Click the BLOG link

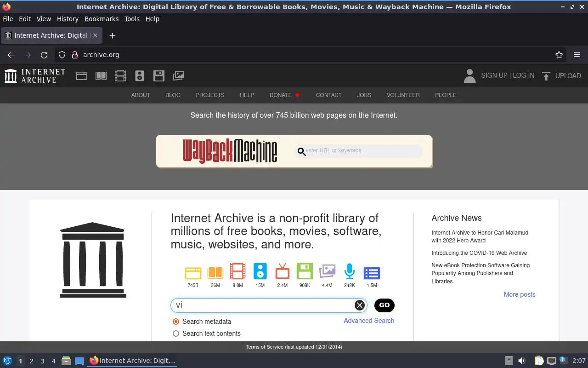[x=173, y=95]
